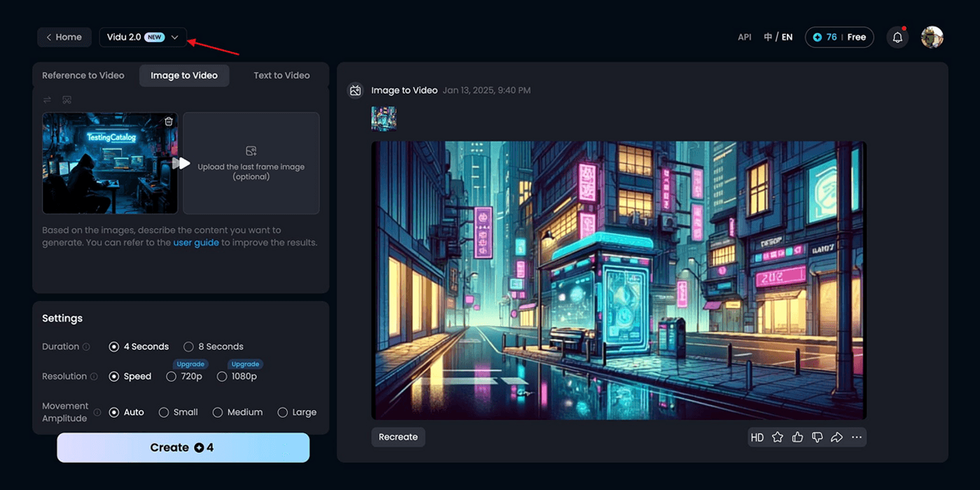The height and width of the screenshot is (490, 980).
Task: Click the Create button
Action: 183,447
